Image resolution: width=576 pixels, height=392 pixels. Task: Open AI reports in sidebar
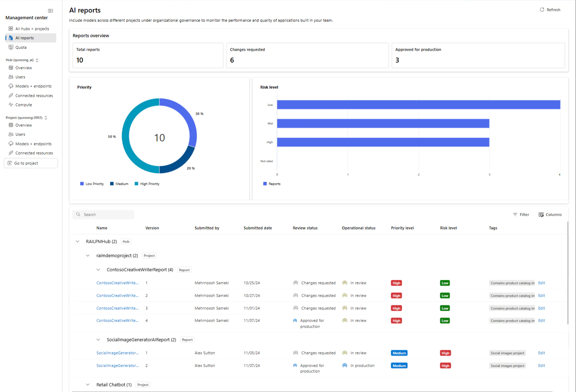pos(31,38)
